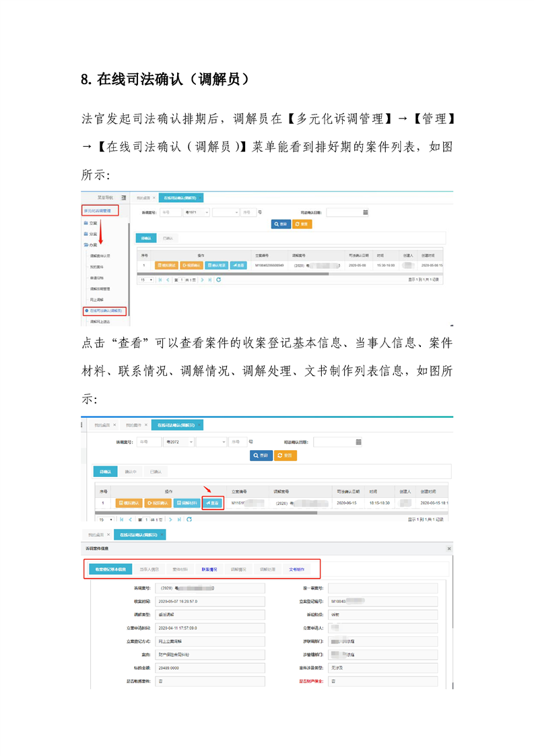
Task: Select 我的案件 in the sidebar tree
Action: pos(96,267)
